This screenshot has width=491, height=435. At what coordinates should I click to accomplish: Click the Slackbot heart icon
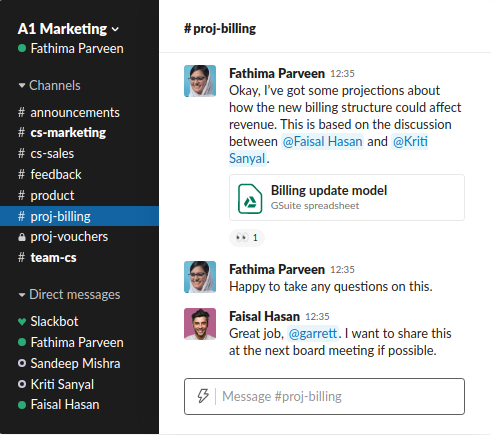[x=22, y=322]
